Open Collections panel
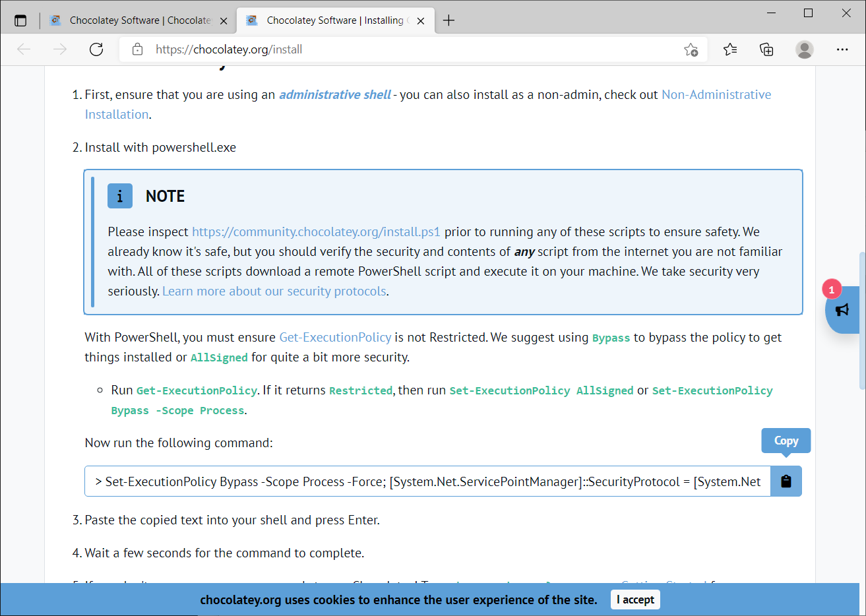866x616 pixels. (766, 49)
